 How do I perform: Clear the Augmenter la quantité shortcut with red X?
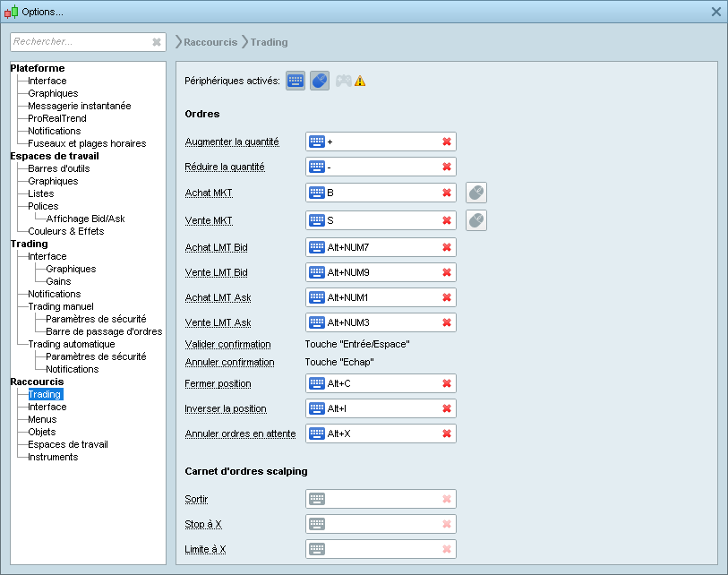click(x=446, y=142)
